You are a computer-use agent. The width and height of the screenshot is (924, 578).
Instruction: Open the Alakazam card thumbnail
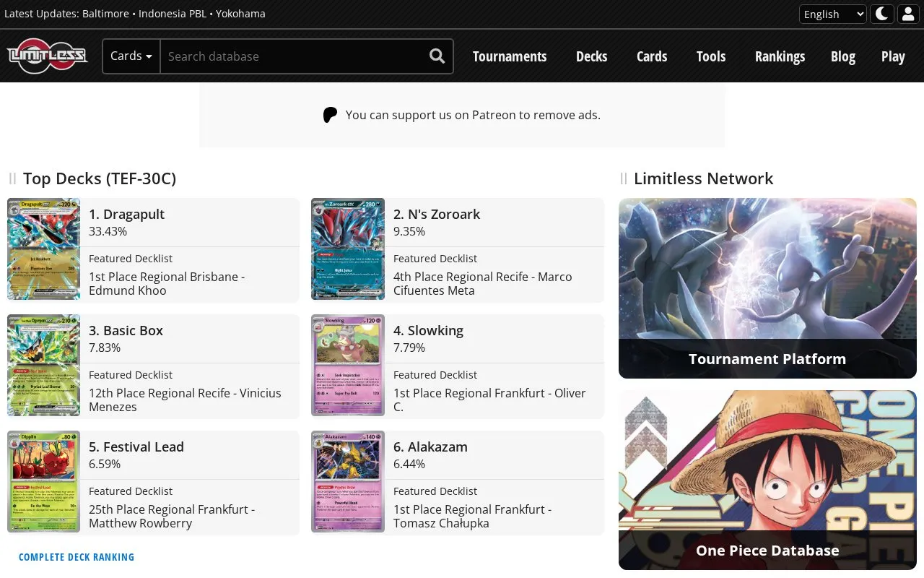348,482
